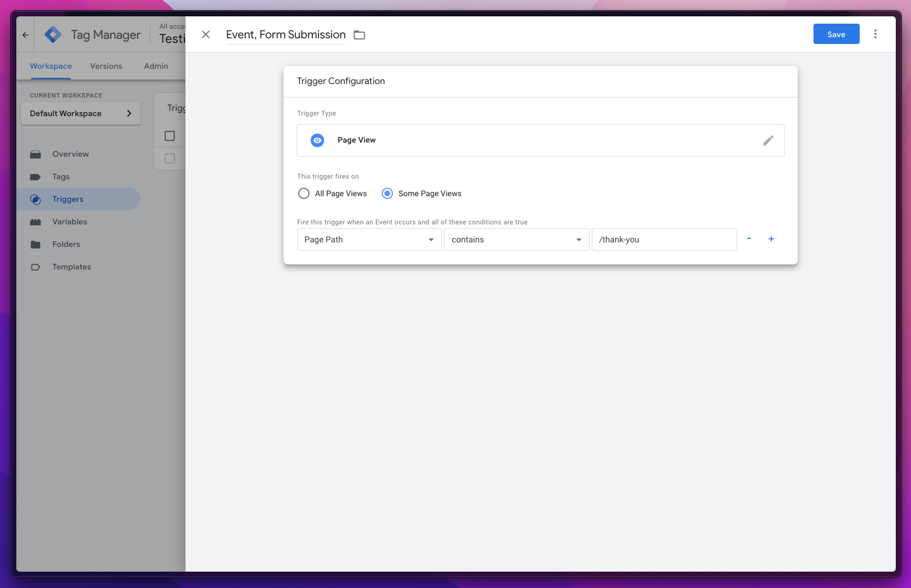Screen dimensions: 911x588
Task: Switch to the Versions tab
Action: [106, 66]
